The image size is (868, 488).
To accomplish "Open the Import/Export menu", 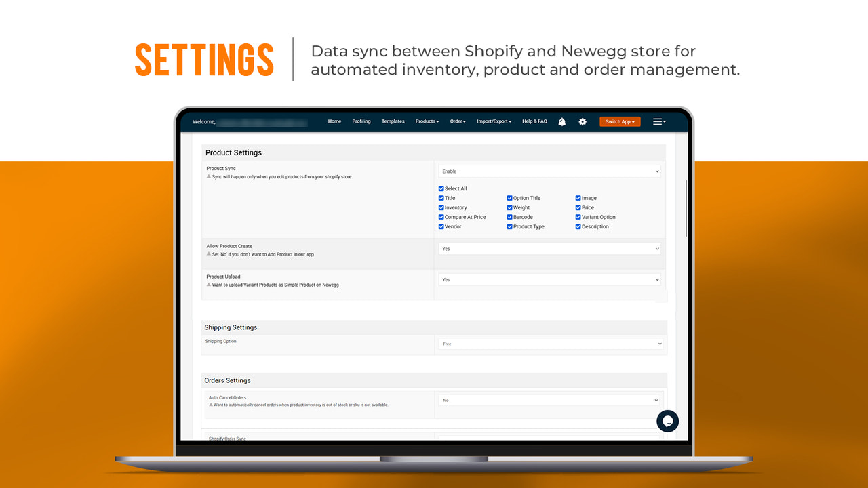I will click(x=494, y=121).
